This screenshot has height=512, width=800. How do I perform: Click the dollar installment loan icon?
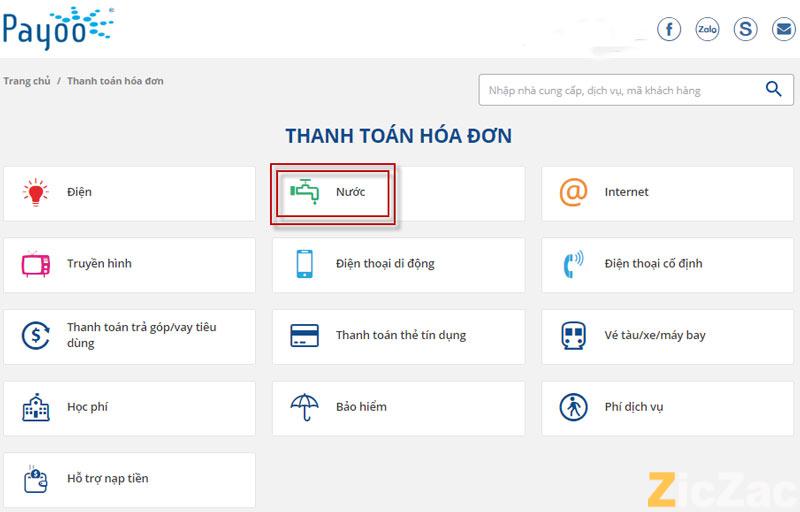[36, 336]
